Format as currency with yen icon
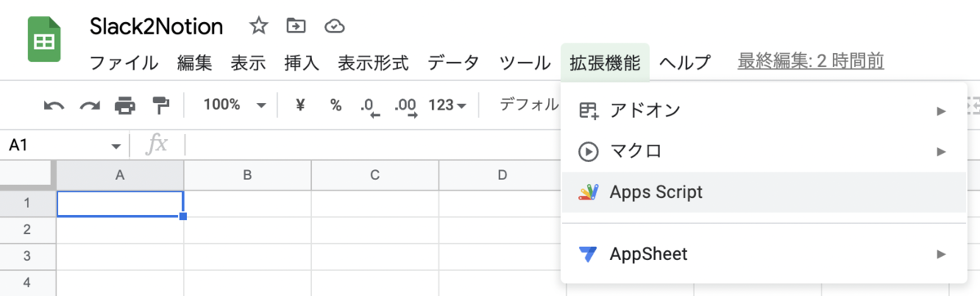This screenshot has width=980, height=296. (300, 105)
